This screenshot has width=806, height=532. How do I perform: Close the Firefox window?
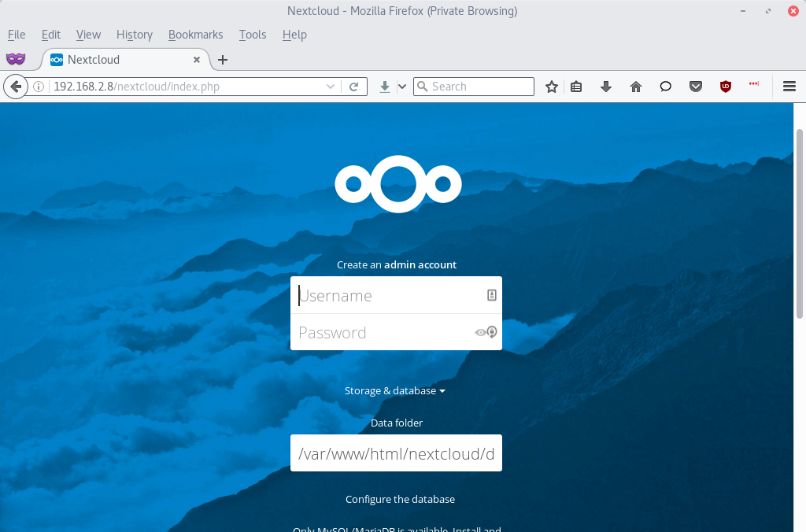(793, 11)
